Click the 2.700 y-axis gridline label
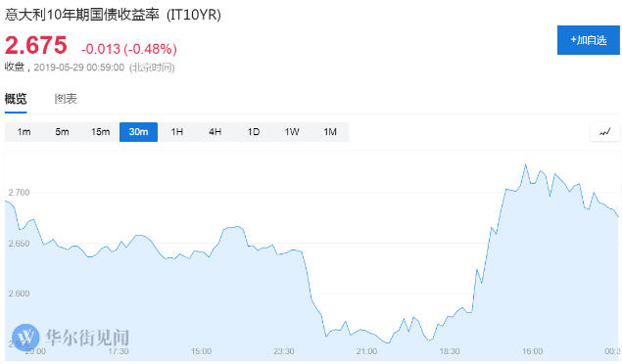 coord(19,193)
